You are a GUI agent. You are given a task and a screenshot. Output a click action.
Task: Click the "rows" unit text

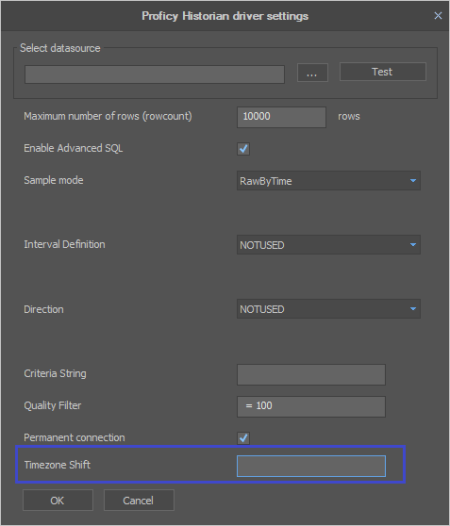tap(349, 116)
